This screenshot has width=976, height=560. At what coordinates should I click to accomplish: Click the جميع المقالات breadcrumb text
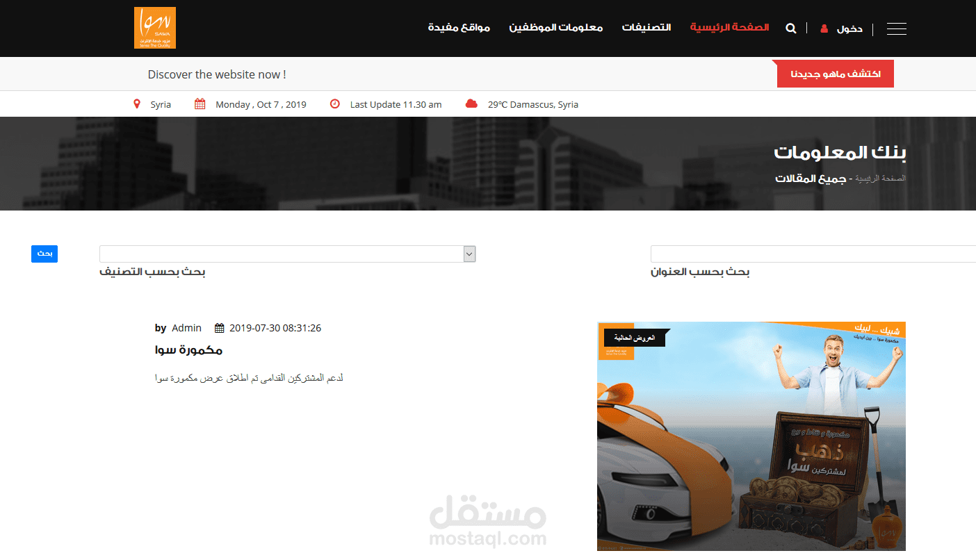click(x=811, y=179)
